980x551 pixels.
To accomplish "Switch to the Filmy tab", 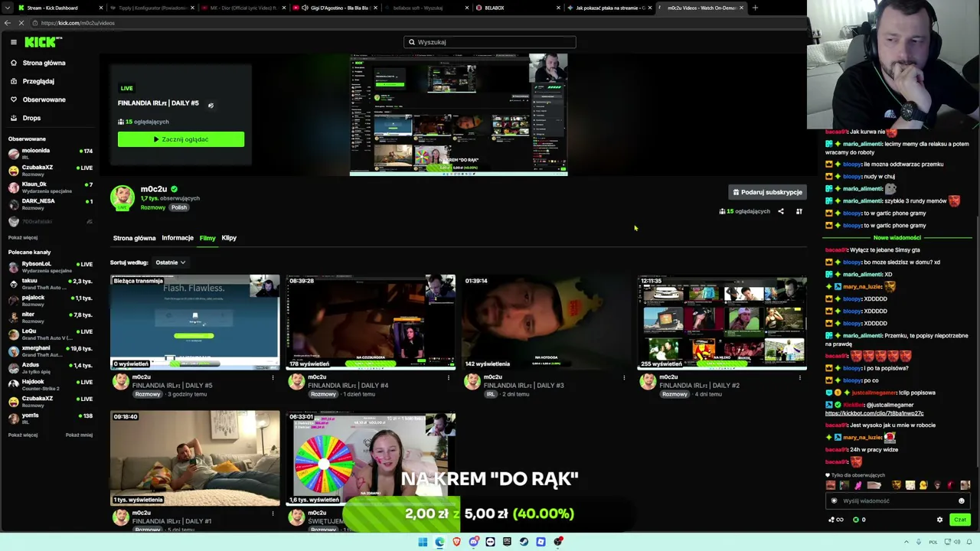I will click(207, 238).
